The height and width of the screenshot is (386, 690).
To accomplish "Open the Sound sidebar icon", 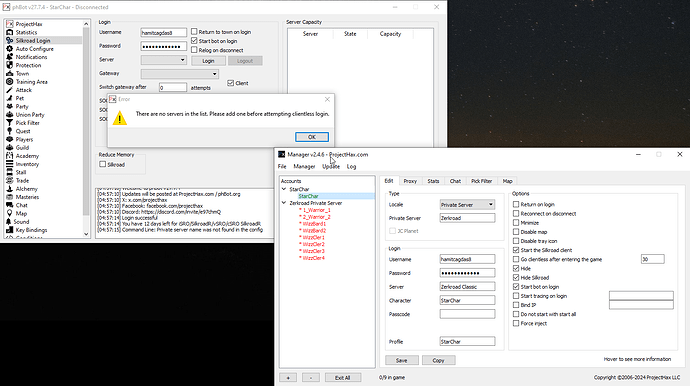I will 10,221.
